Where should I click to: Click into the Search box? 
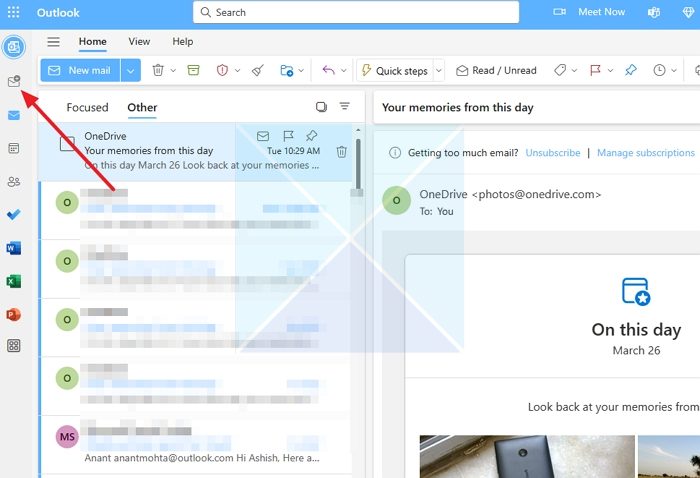point(356,12)
